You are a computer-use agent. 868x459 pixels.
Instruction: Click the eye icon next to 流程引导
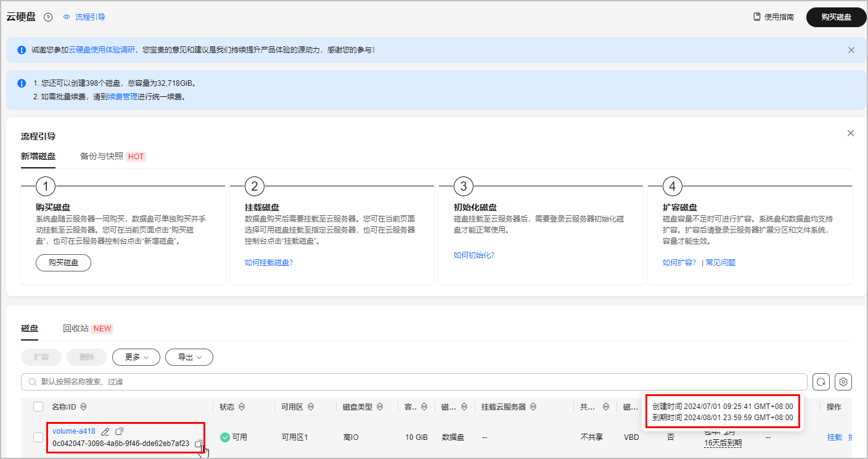66,17
